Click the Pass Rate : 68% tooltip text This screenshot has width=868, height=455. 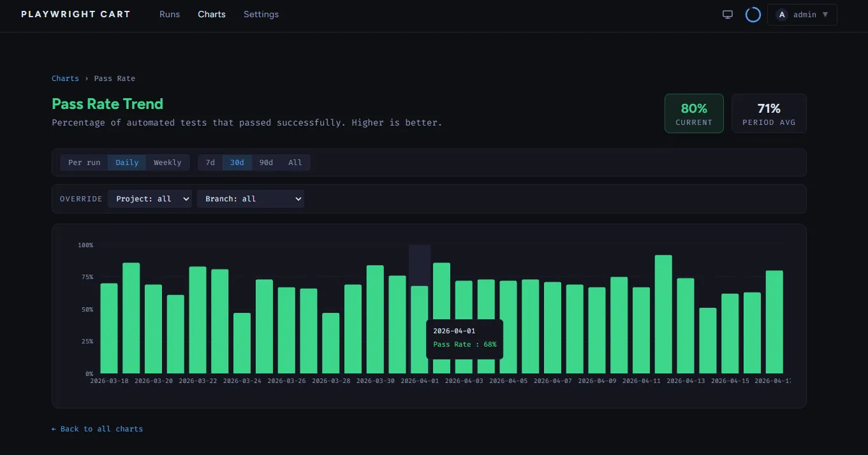pos(465,345)
